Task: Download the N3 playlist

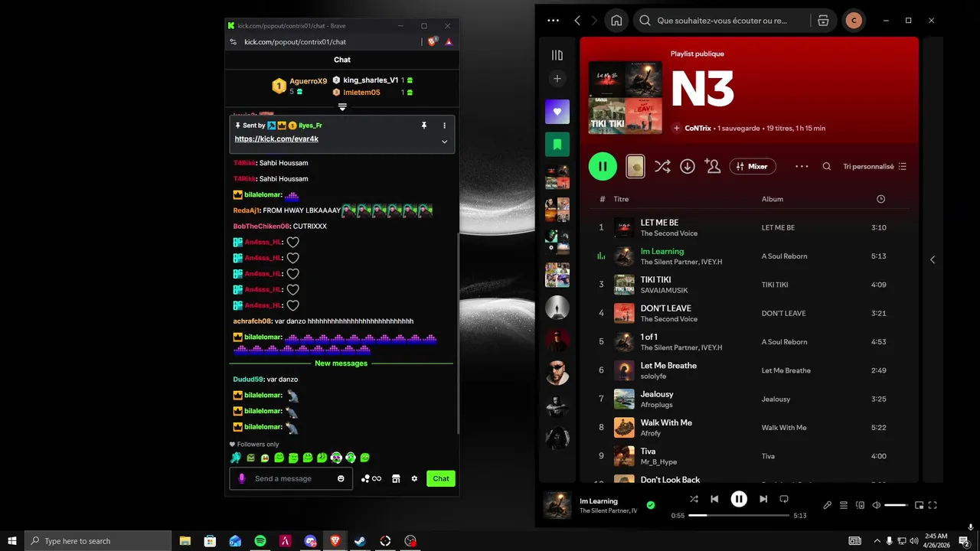Action: pyautogui.click(x=688, y=166)
